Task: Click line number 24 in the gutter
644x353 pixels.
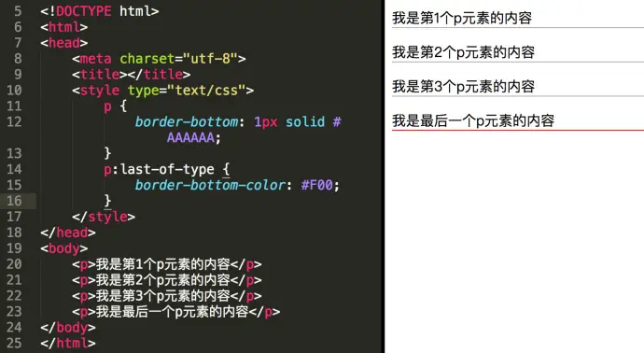Action: [x=14, y=328]
